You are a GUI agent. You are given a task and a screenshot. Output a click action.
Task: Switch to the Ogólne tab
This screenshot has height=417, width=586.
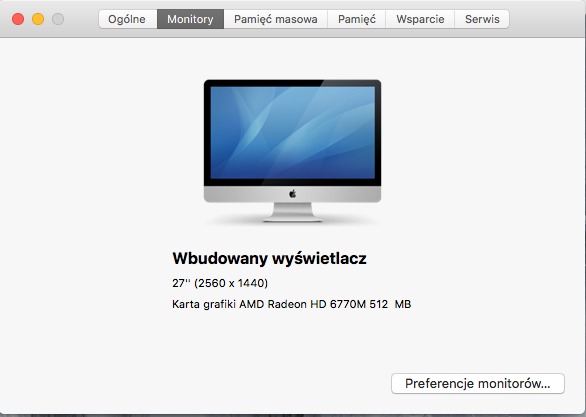(128, 19)
